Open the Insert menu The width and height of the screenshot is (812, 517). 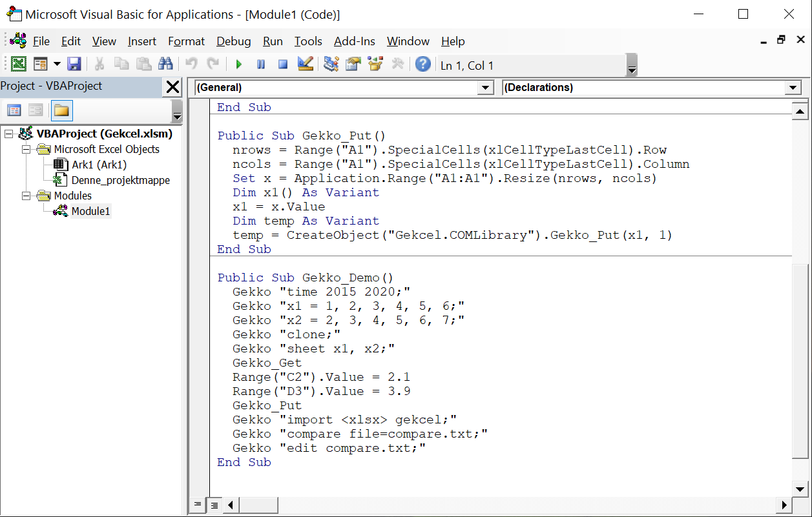point(142,41)
